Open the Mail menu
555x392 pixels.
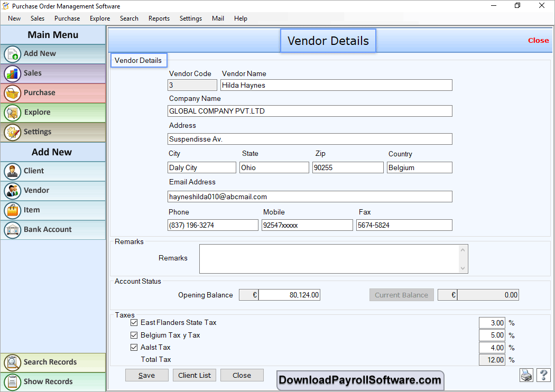point(218,18)
